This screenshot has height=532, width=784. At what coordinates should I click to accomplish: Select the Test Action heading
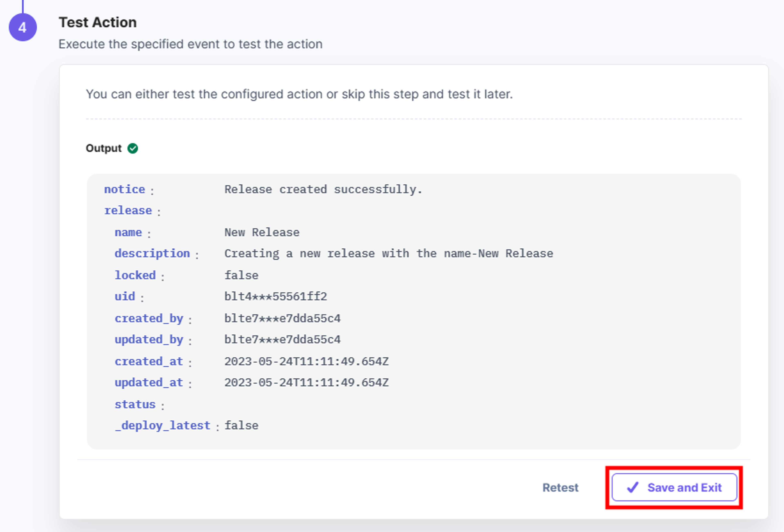click(x=98, y=23)
